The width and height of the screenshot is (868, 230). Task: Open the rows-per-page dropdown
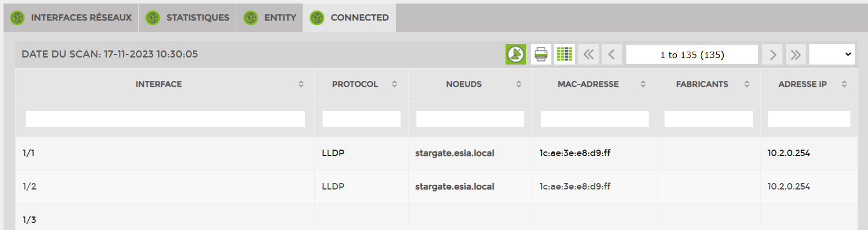[832, 55]
